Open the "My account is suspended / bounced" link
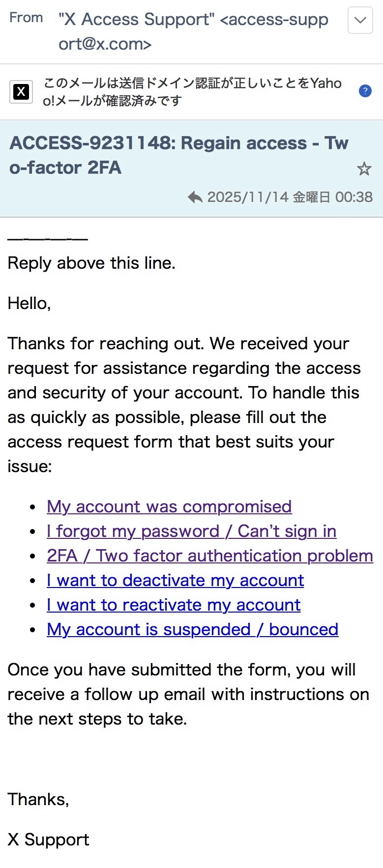 coord(192,629)
